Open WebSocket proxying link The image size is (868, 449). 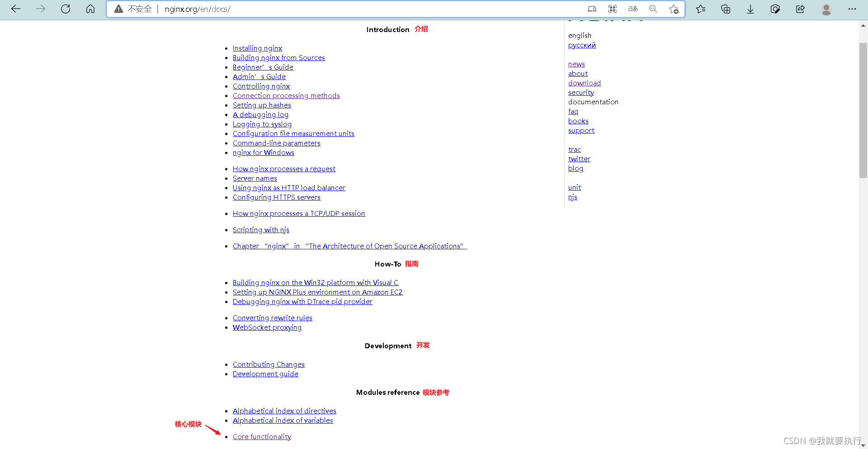click(x=267, y=327)
